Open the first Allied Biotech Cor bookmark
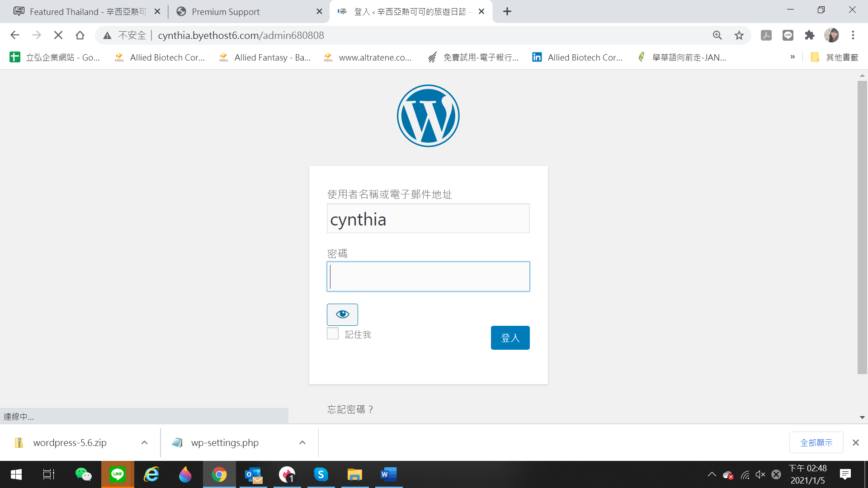This screenshot has height=488, width=868. tap(160, 57)
